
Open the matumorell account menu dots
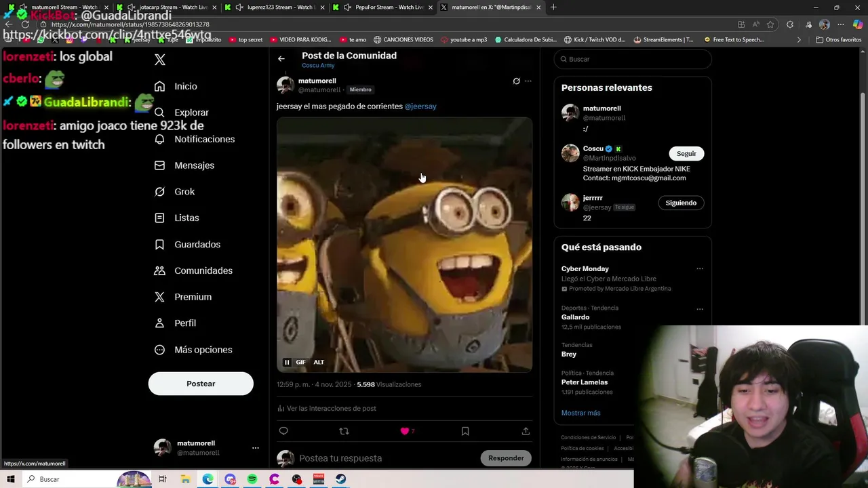[x=256, y=448]
